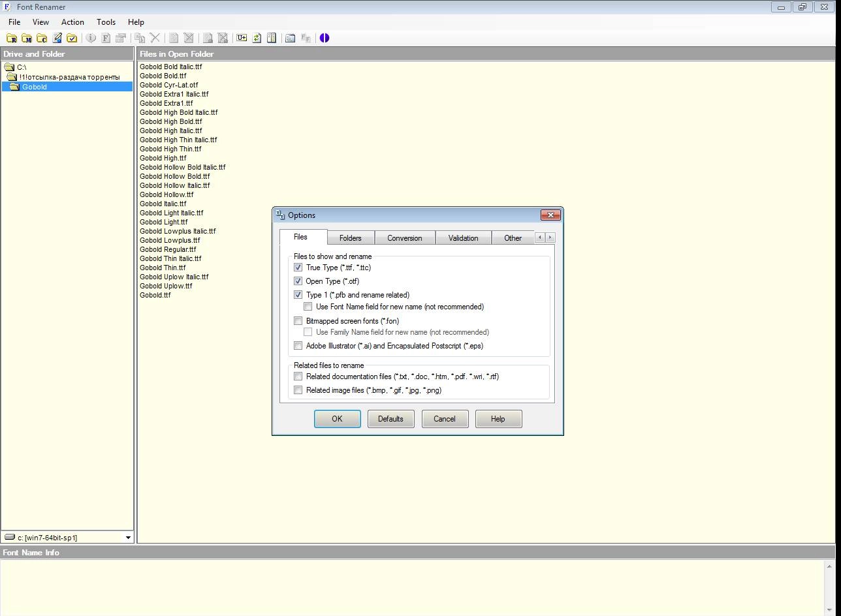Click the blue half-circle toolbar icon
Image resolution: width=841 pixels, height=616 pixels.
tap(325, 38)
